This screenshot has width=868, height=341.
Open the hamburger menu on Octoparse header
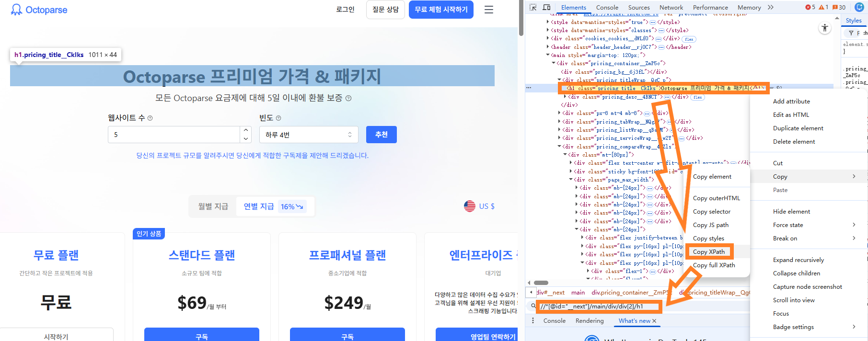[488, 10]
